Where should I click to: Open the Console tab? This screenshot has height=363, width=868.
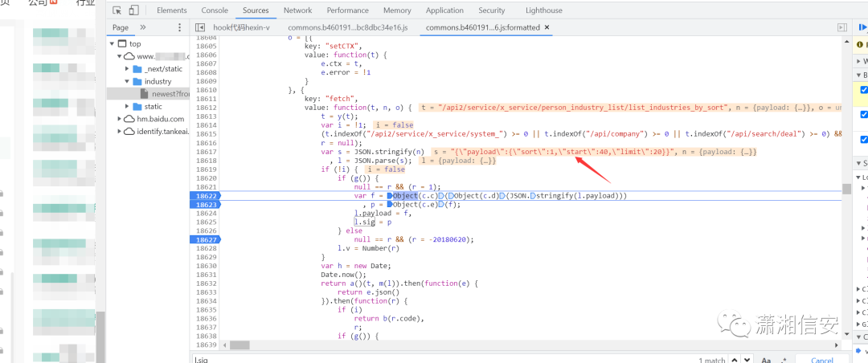(215, 10)
